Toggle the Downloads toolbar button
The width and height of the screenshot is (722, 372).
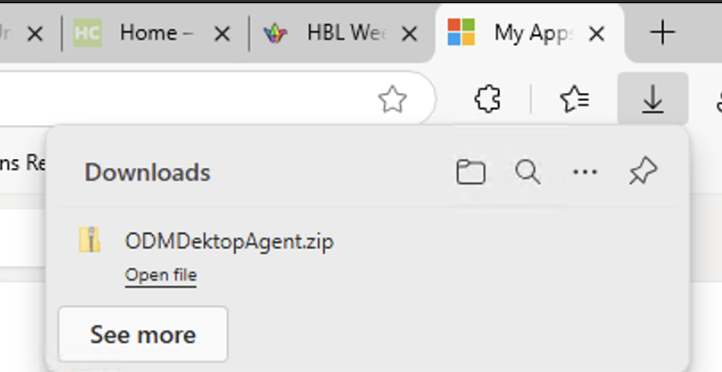point(652,99)
